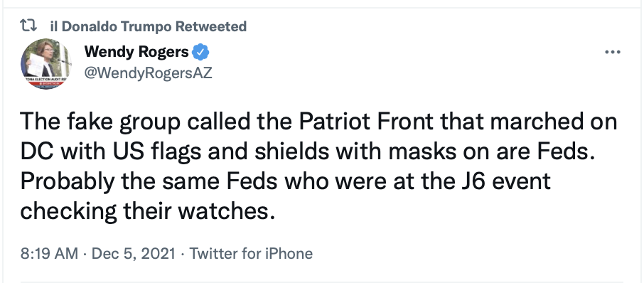Click the Wendy Rogers display name

point(136,52)
